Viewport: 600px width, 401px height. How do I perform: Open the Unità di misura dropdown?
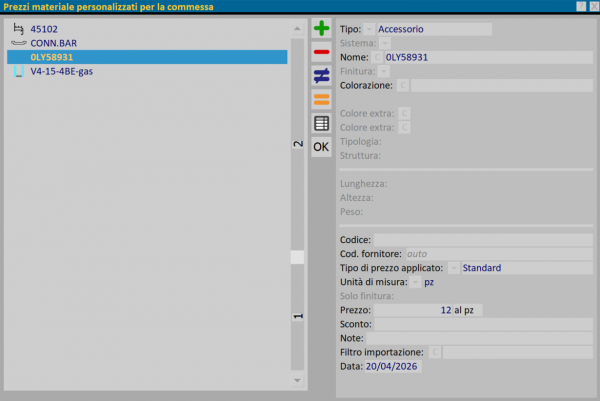pos(415,282)
